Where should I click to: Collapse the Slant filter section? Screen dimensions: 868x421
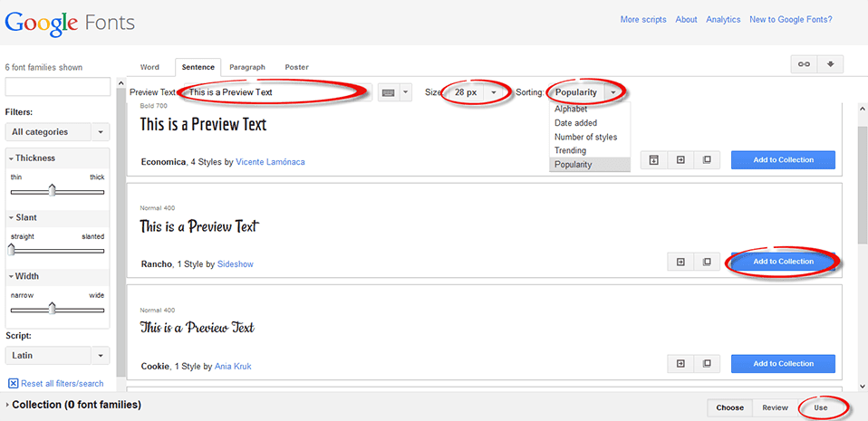coord(23,217)
